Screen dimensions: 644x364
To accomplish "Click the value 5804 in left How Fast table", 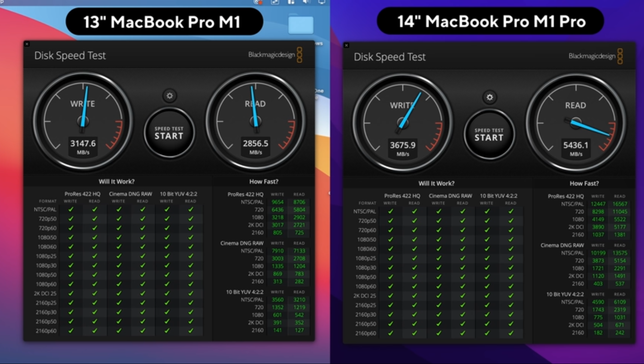I will [x=299, y=210].
